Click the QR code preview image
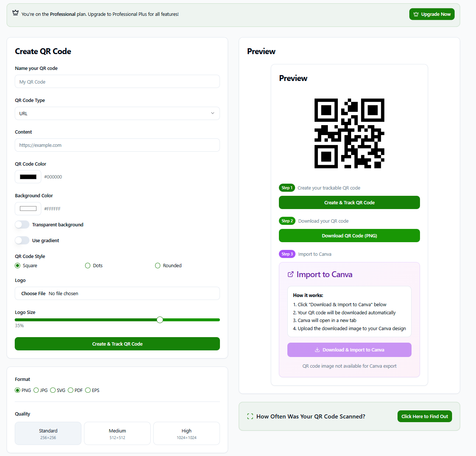 point(349,133)
